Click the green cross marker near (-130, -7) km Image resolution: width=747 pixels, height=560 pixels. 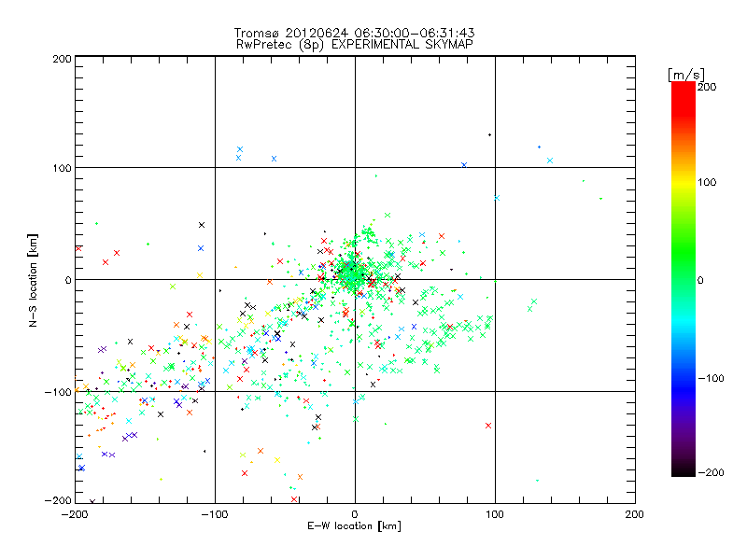173,287
